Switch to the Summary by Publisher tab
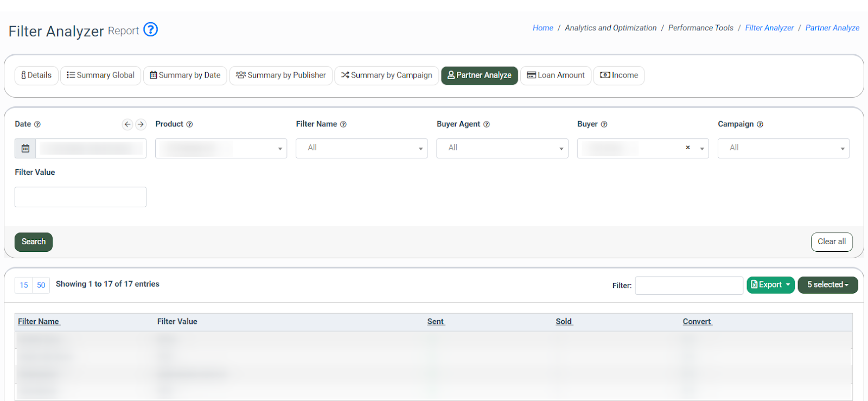 coord(281,75)
